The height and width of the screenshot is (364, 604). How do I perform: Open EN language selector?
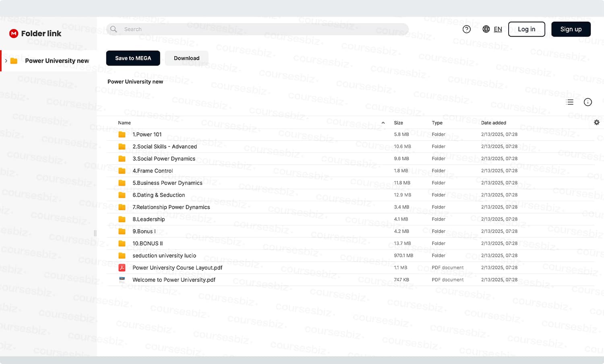pos(498,29)
